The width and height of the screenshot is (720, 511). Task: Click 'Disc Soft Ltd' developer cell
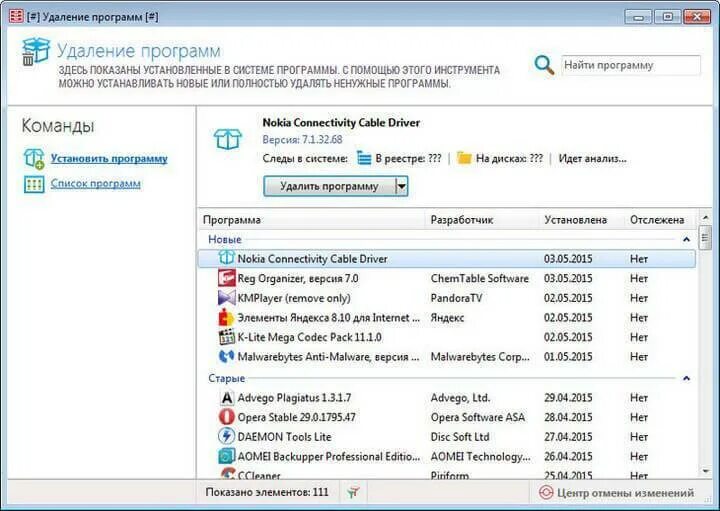[460, 437]
